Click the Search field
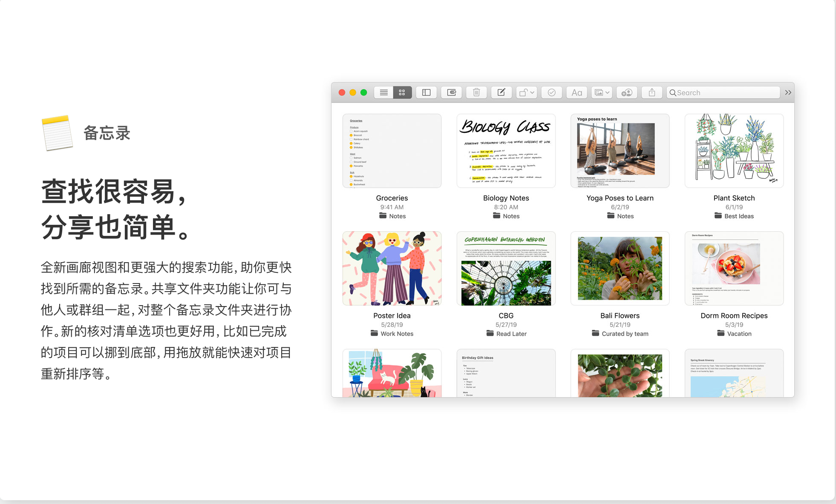The height and width of the screenshot is (504, 836). (724, 92)
